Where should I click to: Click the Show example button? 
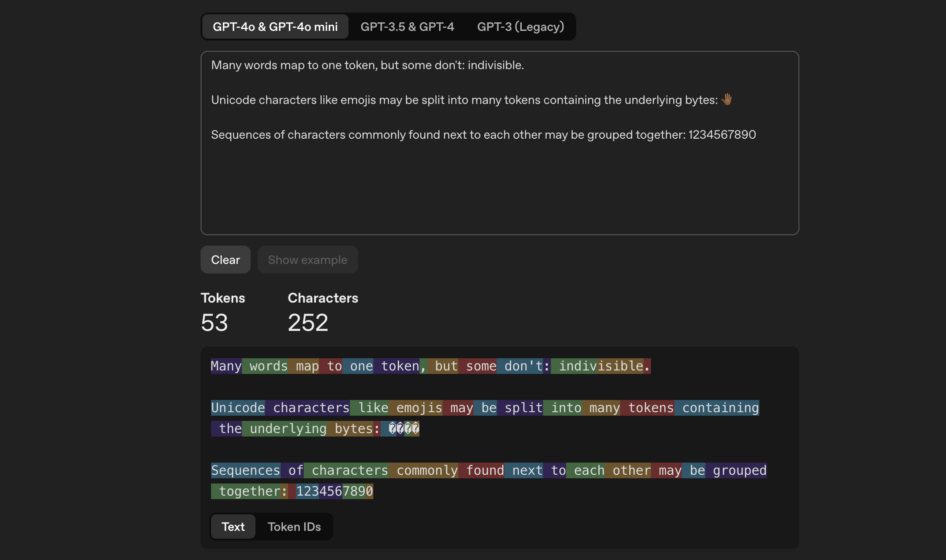(307, 260)
